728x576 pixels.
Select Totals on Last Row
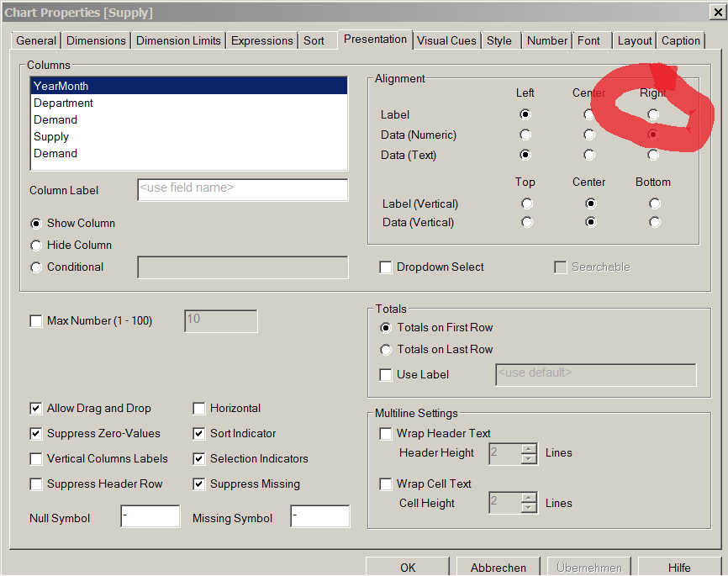coord(386,350)
